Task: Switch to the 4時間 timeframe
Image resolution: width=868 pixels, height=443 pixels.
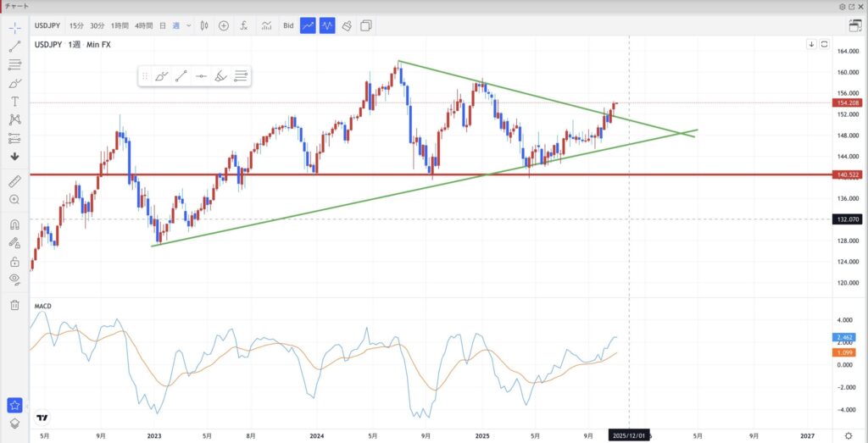Action: point(144,25)
